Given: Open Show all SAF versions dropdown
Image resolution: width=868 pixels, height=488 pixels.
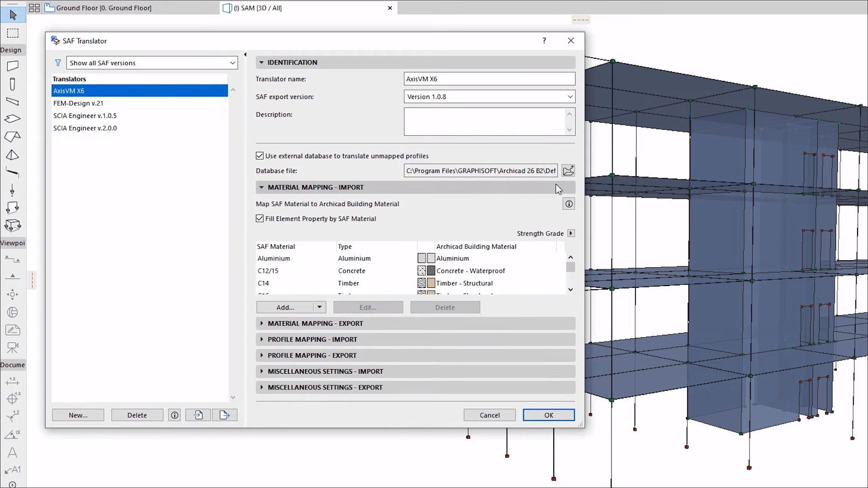Looking at the screenshot, I should coord(152,63).
